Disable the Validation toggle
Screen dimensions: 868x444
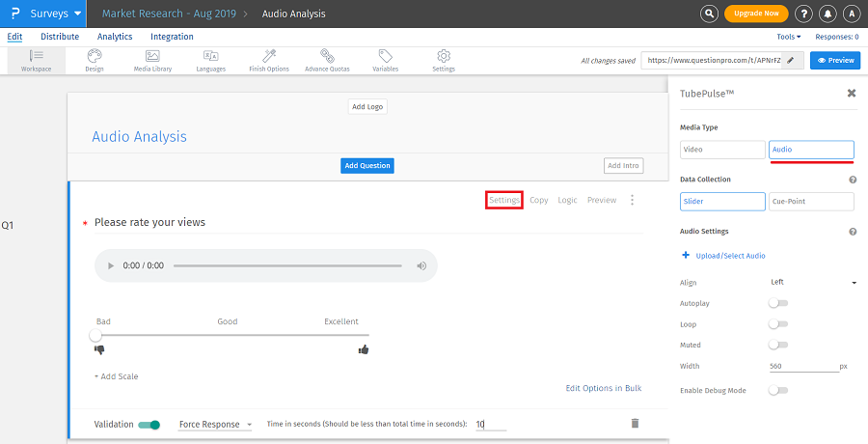pyautogui.click(x=149, y=425)
